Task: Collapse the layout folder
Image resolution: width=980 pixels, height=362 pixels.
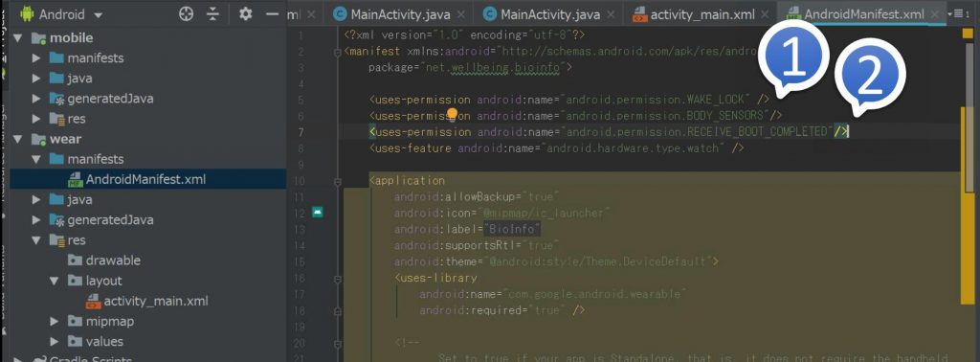Action: pyautogui.click(x=55, y=281)
